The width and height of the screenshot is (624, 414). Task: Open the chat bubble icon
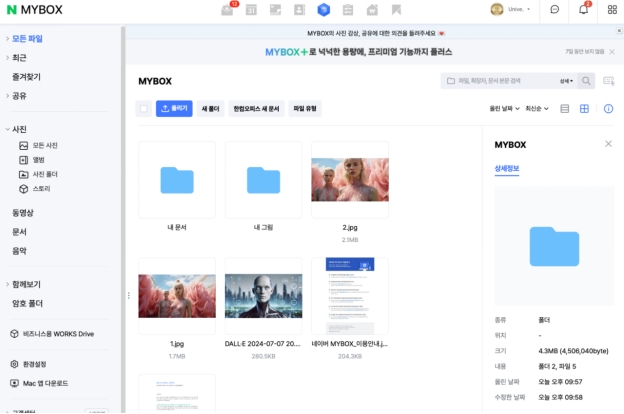(x=554, y=10)
